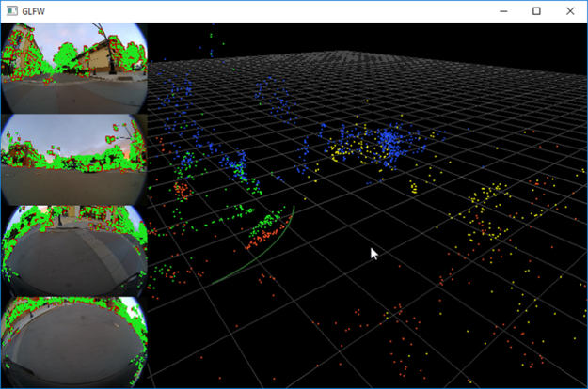
Task: Click the green points above the trajectory's orange cluster
Action: coord(265,222)
